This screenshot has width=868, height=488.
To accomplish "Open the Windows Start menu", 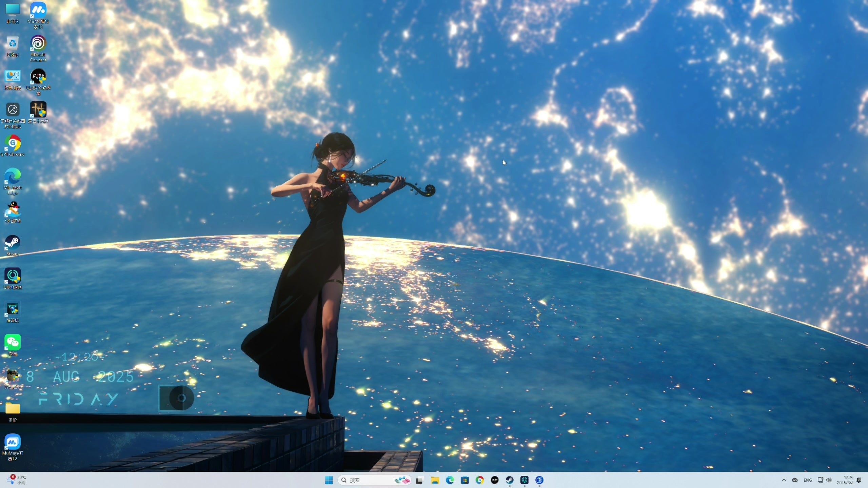I will 329,480.
